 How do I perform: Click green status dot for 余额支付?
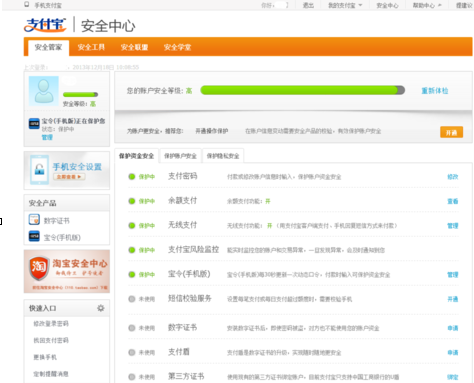132,201
